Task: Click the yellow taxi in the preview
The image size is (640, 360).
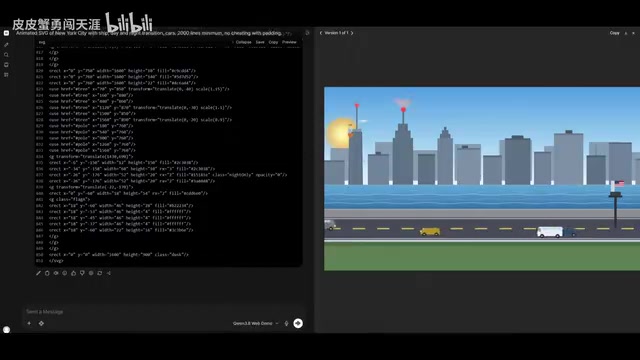Action: click(x=430, y=231)
